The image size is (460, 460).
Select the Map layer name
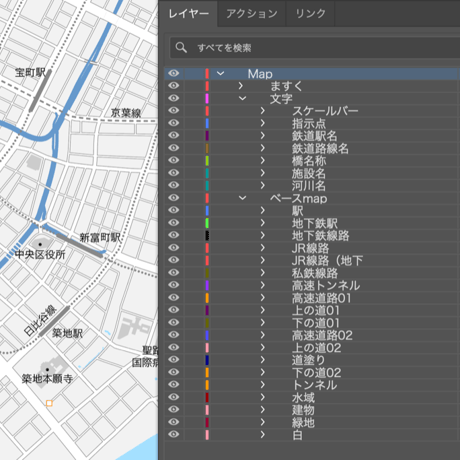[260, 74]
